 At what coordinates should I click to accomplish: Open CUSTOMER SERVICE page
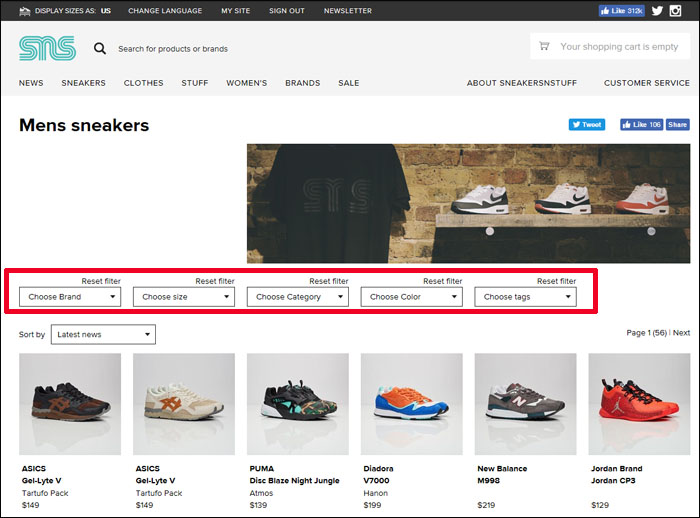[647, 83]
